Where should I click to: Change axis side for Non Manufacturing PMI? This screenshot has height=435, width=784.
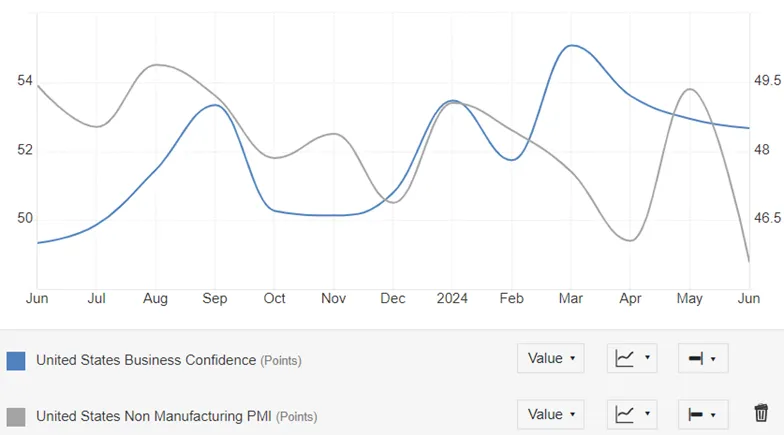coord(702,414)
